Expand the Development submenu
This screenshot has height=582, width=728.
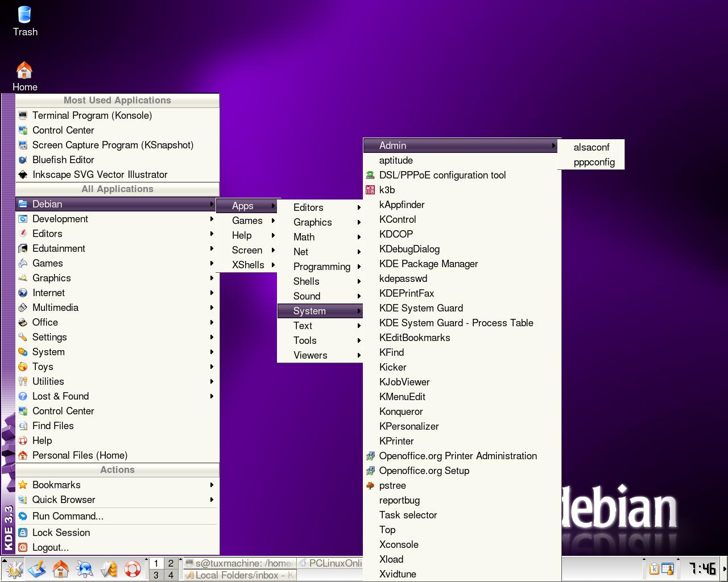[x=117, y=219]
